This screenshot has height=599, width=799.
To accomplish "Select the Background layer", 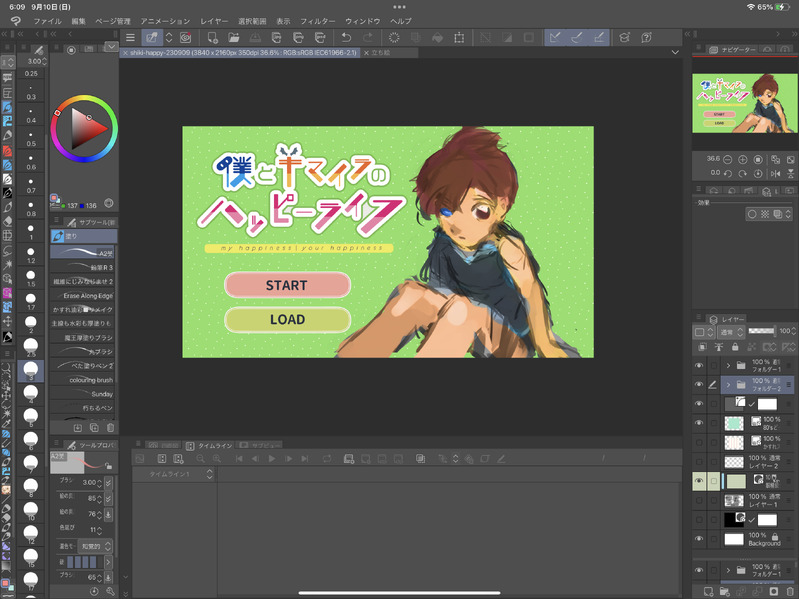I will coord(758,539).
